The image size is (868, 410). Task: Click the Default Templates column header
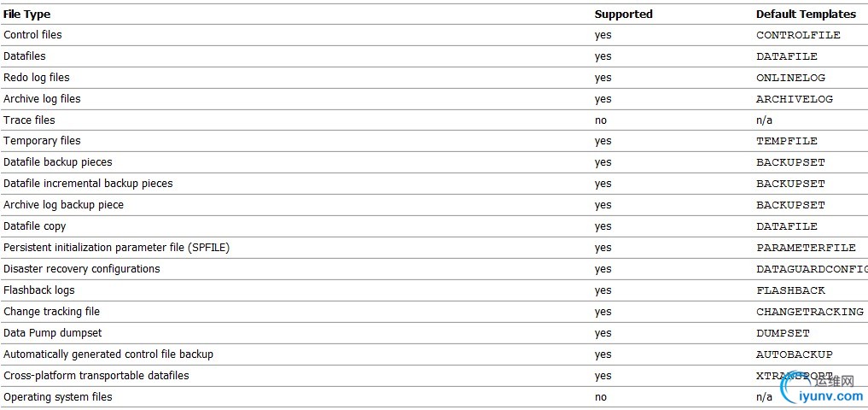(x=806, y=14)
